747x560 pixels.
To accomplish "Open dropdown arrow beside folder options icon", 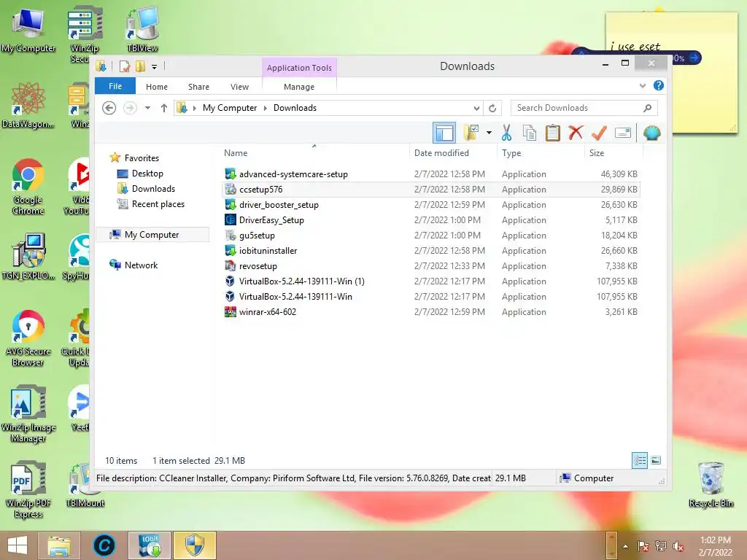I will pos(489,133).
